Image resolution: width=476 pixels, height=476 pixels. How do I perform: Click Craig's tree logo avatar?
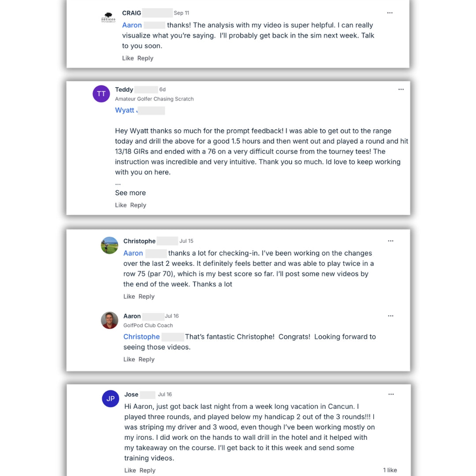pos(107,17)
